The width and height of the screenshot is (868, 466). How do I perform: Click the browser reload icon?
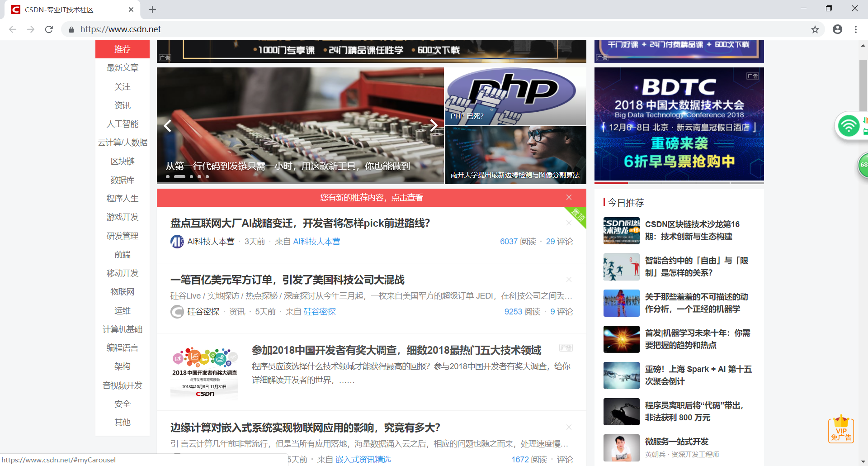49,29
